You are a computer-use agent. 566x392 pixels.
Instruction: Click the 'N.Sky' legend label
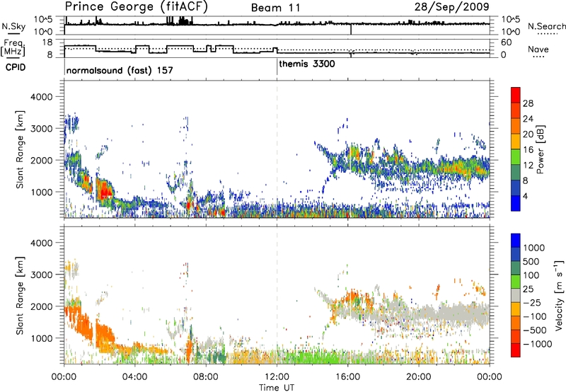13,26
